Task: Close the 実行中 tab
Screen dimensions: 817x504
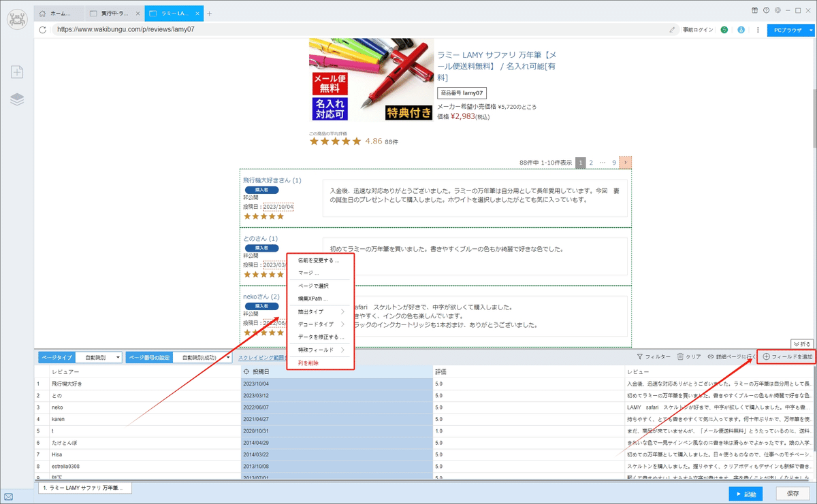Action: [138, 14]
